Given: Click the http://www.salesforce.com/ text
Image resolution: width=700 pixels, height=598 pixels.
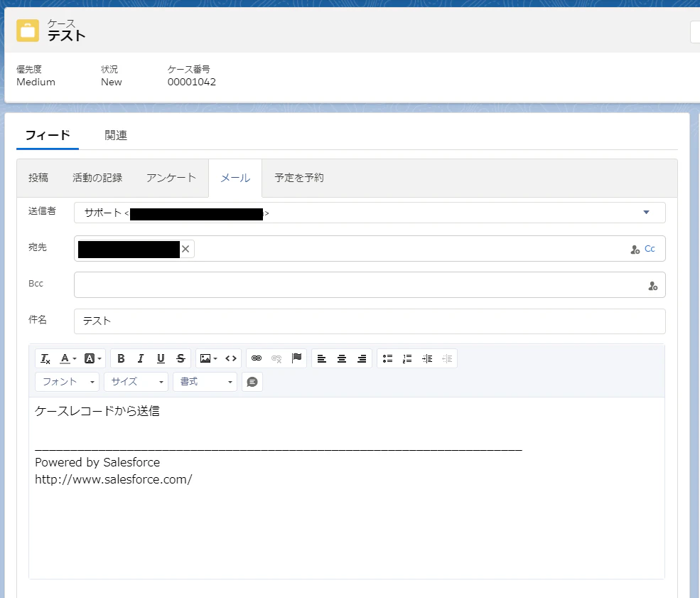Looking at the screenshot, I should click(x=114, y=479).
